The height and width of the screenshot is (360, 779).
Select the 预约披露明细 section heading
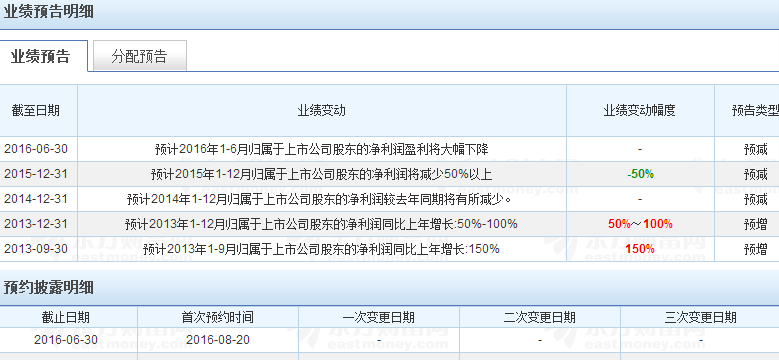pos(48,287)
